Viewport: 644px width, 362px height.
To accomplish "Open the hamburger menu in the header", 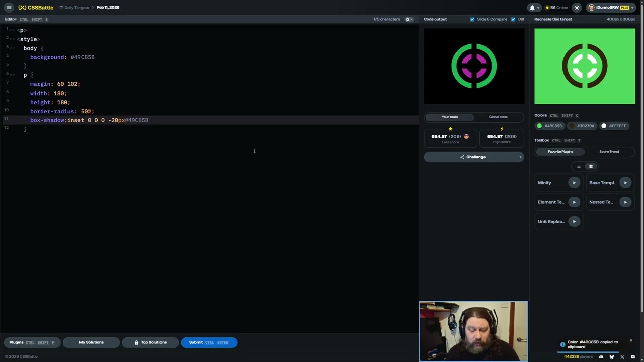I will tap(9, 8).
